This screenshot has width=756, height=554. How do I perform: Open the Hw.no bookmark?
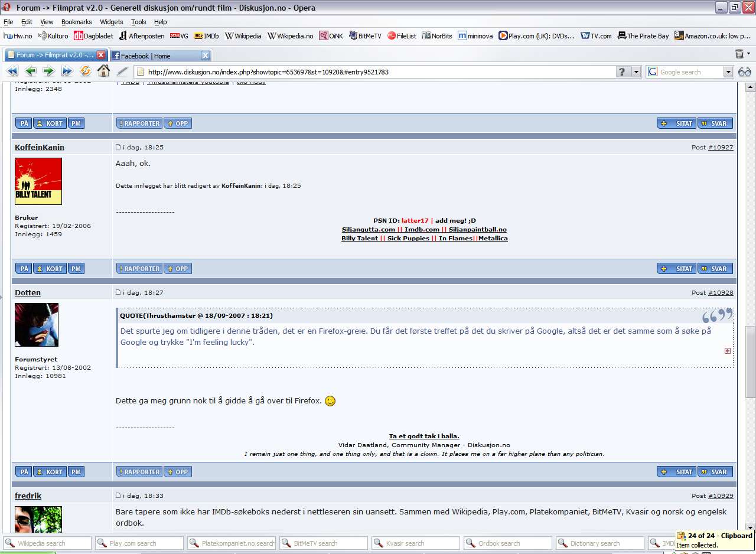[18, 35]
